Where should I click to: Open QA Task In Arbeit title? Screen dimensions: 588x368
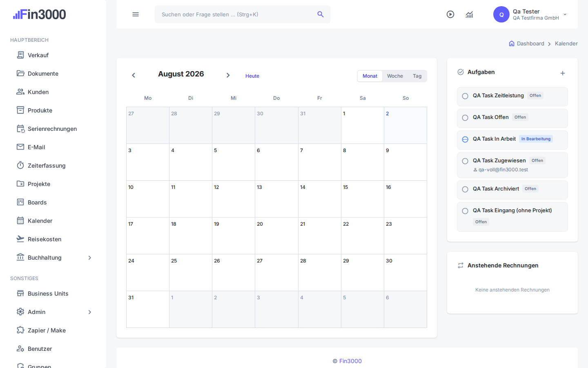[494, 139]
